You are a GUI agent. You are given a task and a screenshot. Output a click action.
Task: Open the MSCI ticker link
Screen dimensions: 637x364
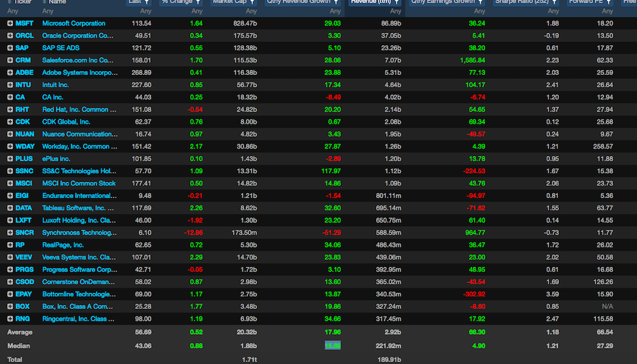[24, 183]
